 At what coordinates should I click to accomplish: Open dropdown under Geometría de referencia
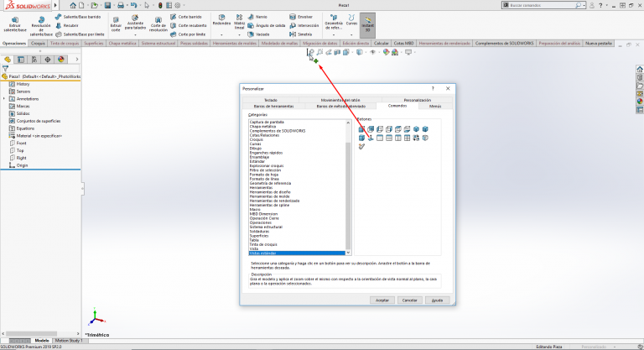coord(334,35)
